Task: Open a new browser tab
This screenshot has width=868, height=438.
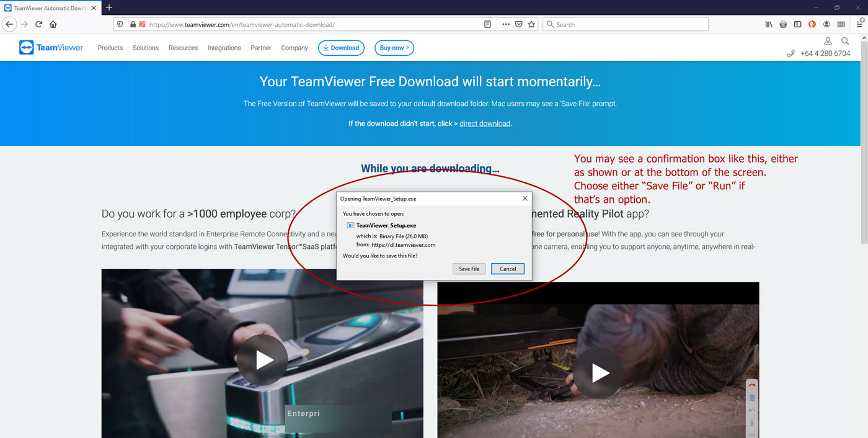Action: [x=109, y=7]
